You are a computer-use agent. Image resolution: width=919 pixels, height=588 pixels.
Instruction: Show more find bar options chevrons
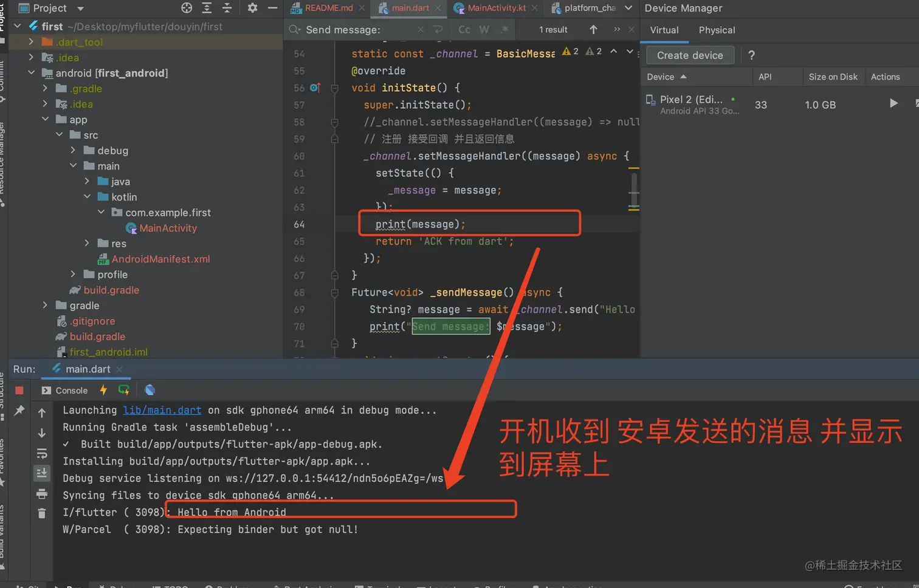point(617,29)
